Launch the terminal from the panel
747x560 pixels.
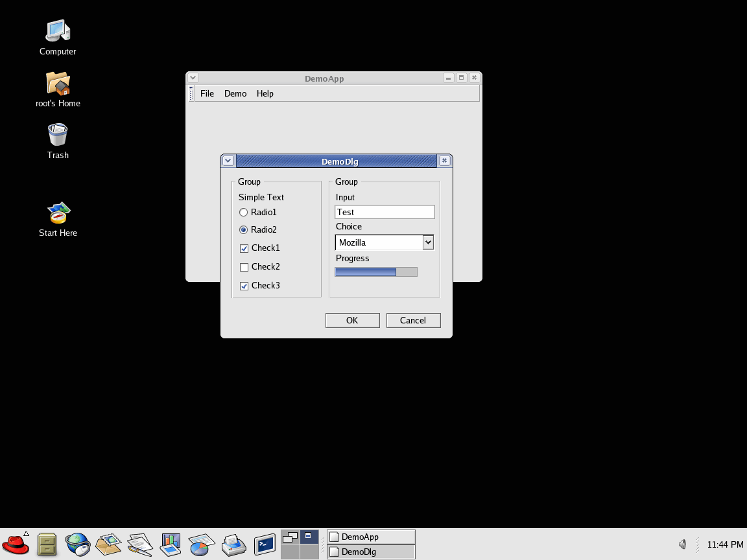tap(265, 544)
